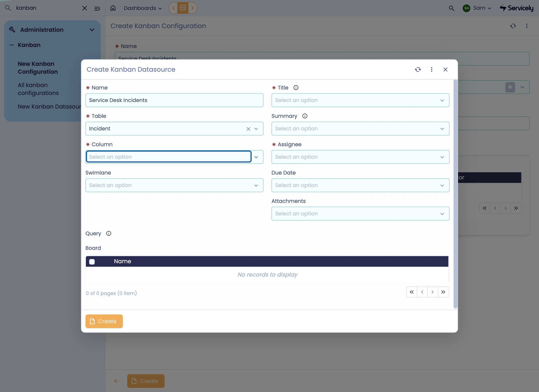Go to last page of Board table
This screenshot has width=539, height=392.
(443, 292)
